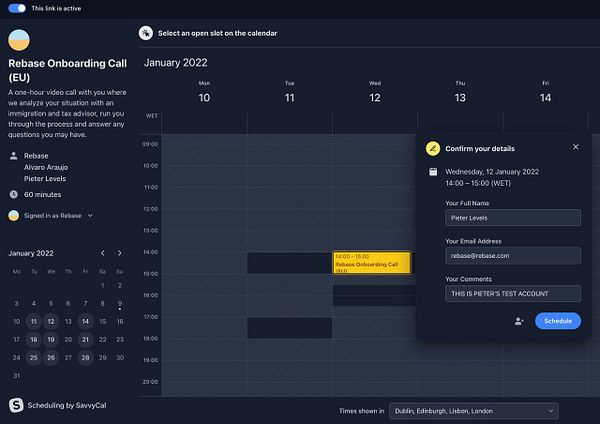Click the pencil icon beside 'Confirm your details'
Image resolution: width=600 pixels, height=424 pixels.
[433, 149]
